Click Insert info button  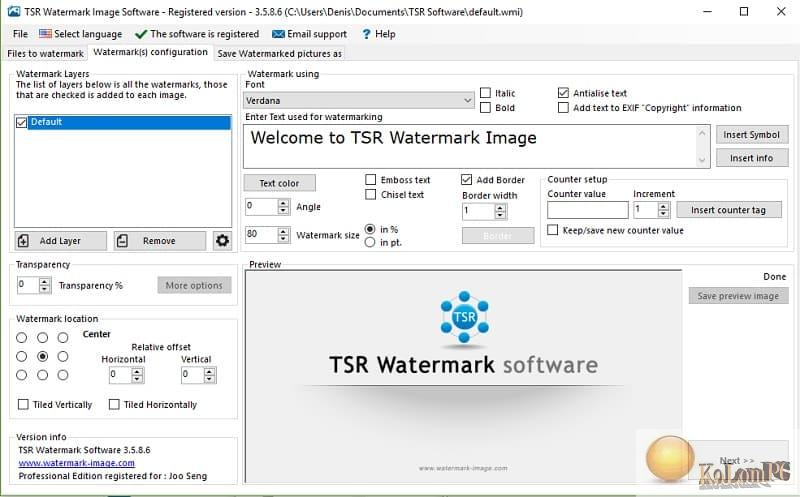(x=752, y=158)
